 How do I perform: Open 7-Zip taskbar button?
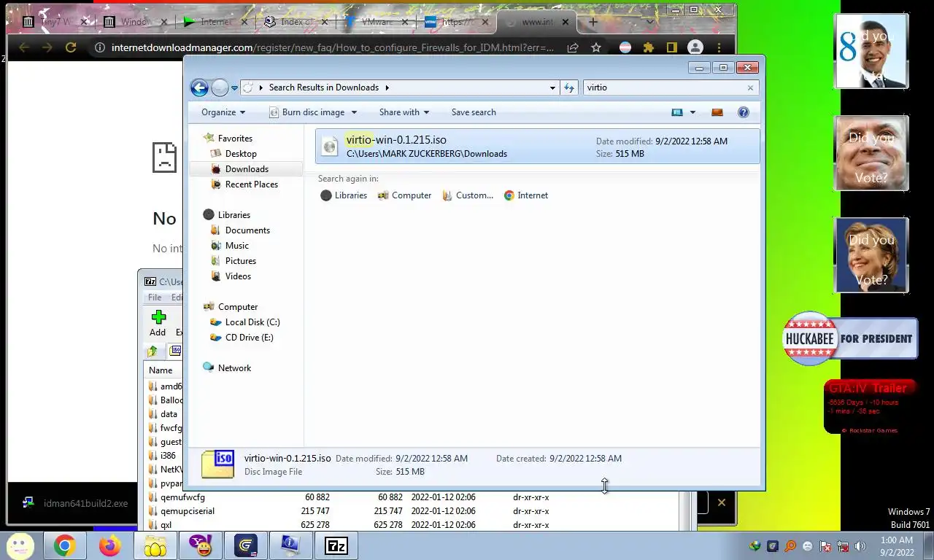point(336,545)
